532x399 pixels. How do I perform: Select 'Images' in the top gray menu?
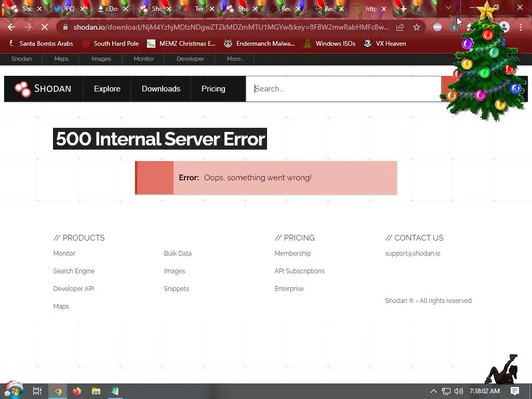[101, 59]
